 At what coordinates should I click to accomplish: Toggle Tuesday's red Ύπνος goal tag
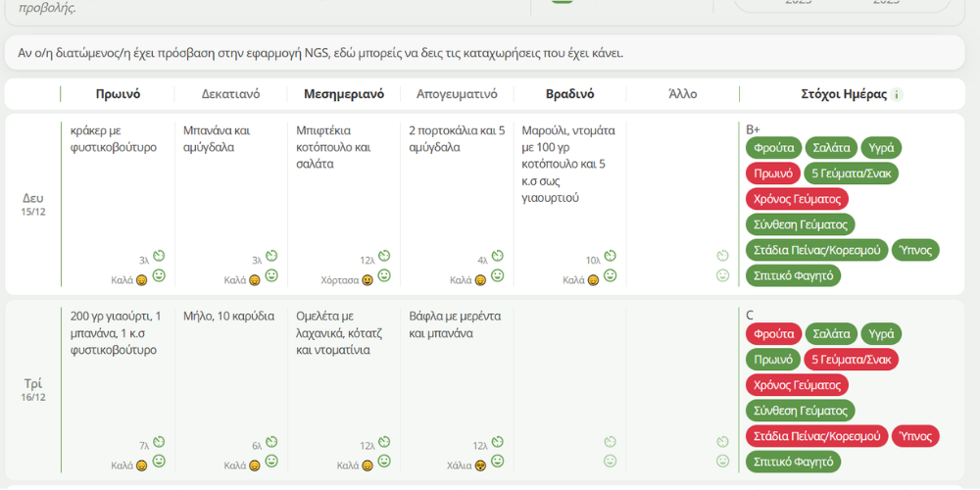(x=916, y=435)
